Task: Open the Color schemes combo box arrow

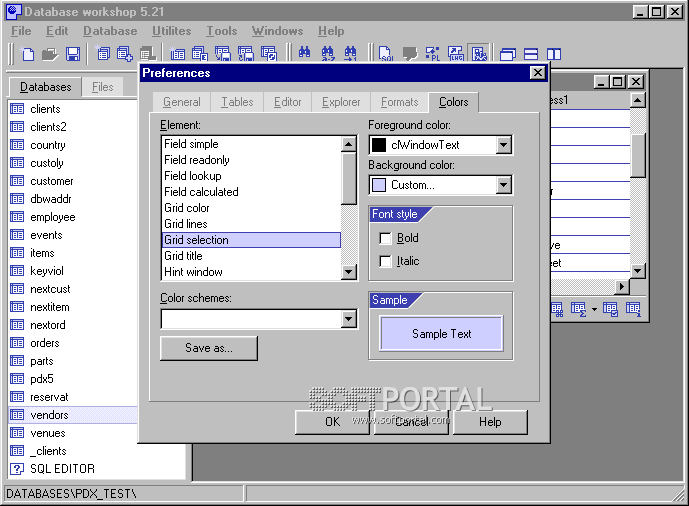Action: 348,319
